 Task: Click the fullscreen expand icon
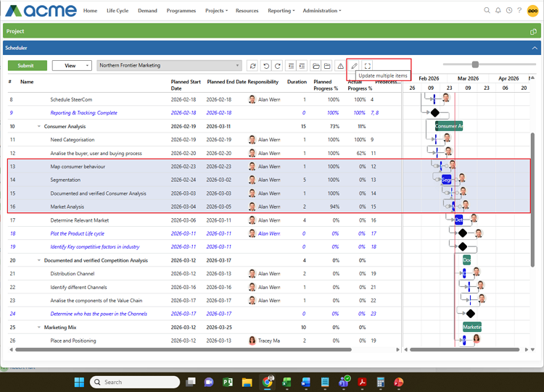[368, 66]
